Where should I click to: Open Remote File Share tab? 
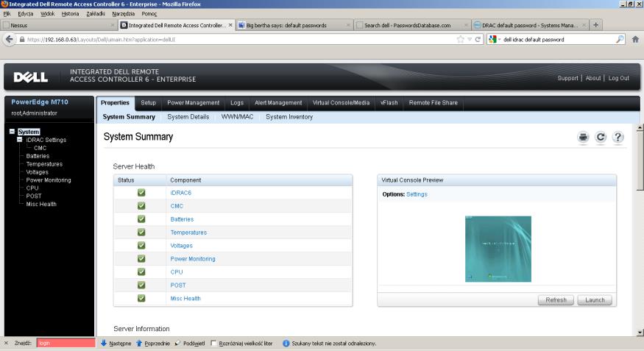point(434,102)
